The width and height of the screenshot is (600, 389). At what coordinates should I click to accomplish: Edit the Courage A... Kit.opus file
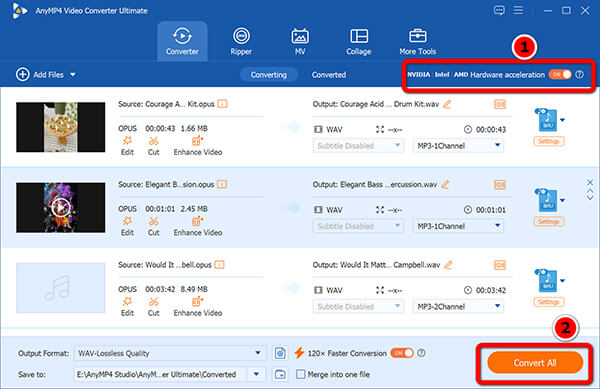pyautogui.click(x=127, y=146)
